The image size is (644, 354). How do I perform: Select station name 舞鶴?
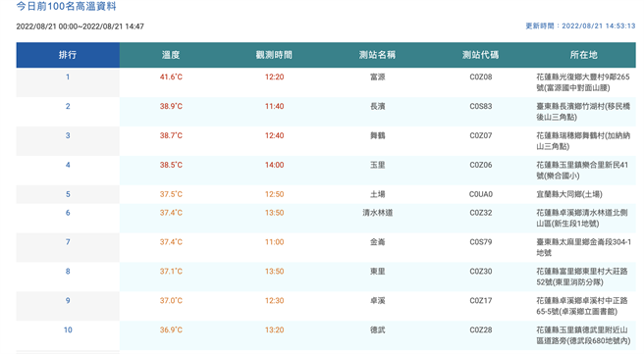pyautogui.click(x=377, y=135)
